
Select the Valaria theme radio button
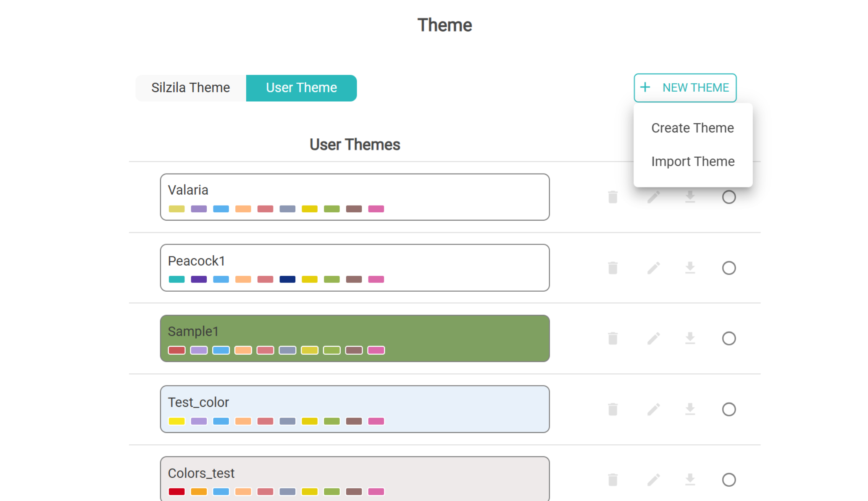729,197
